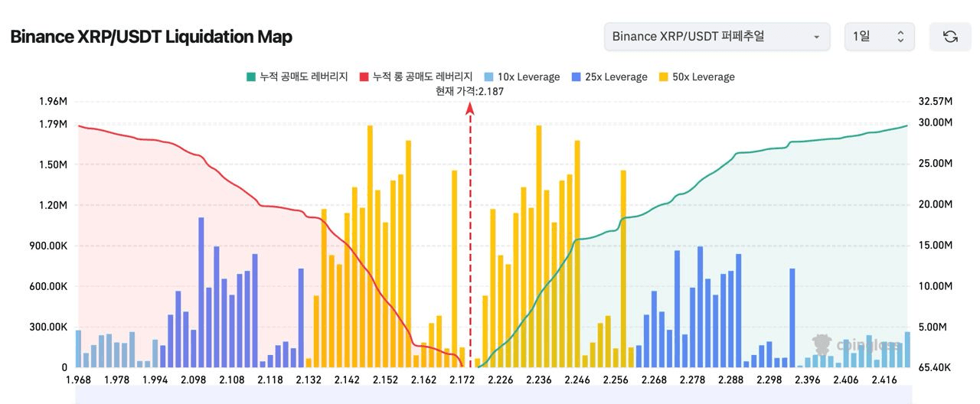Click the 2.098 x-axis price label
980x404 pixels.
[194, 380]
